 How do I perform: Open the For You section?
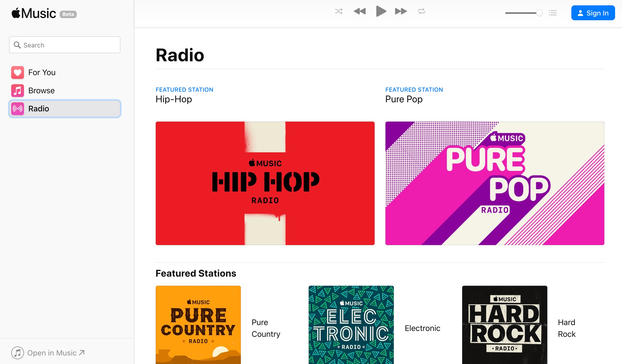pyautogui.click(x=65, y=72)
